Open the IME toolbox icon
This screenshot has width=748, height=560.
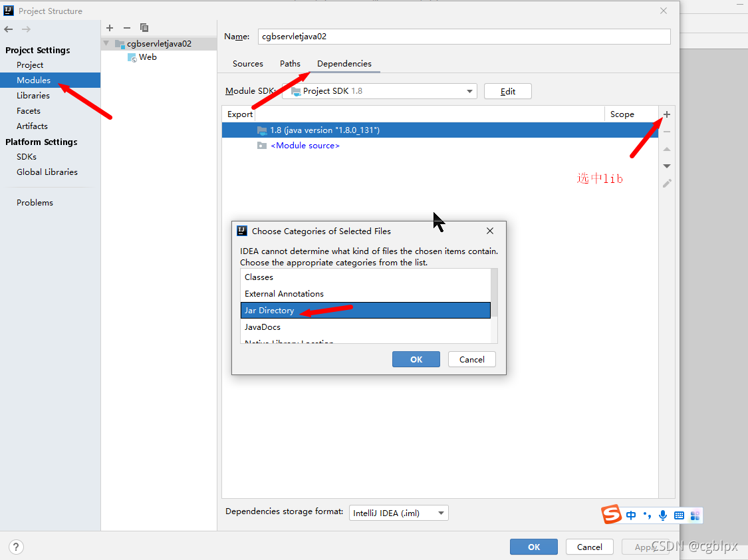(695, 515)
